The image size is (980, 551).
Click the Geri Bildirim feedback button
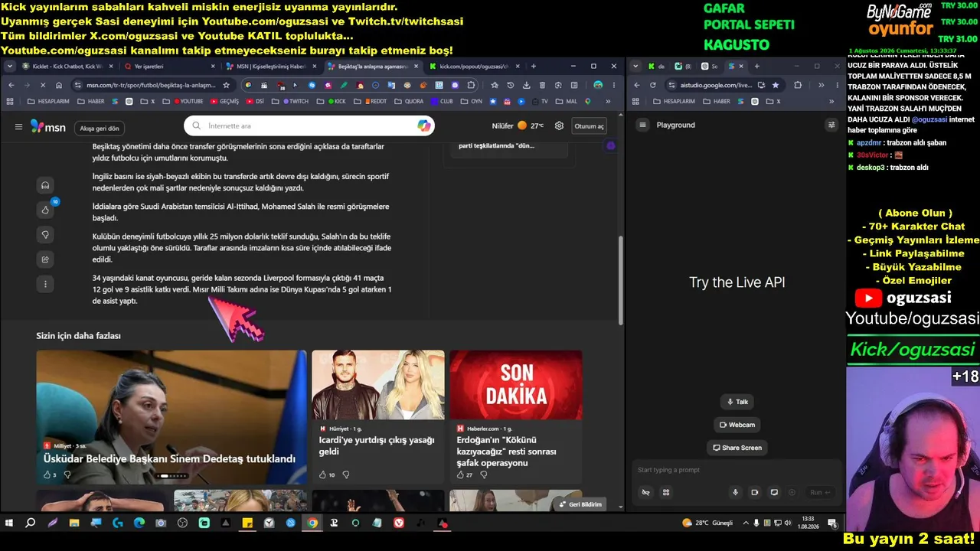click(x=580, y=504)
